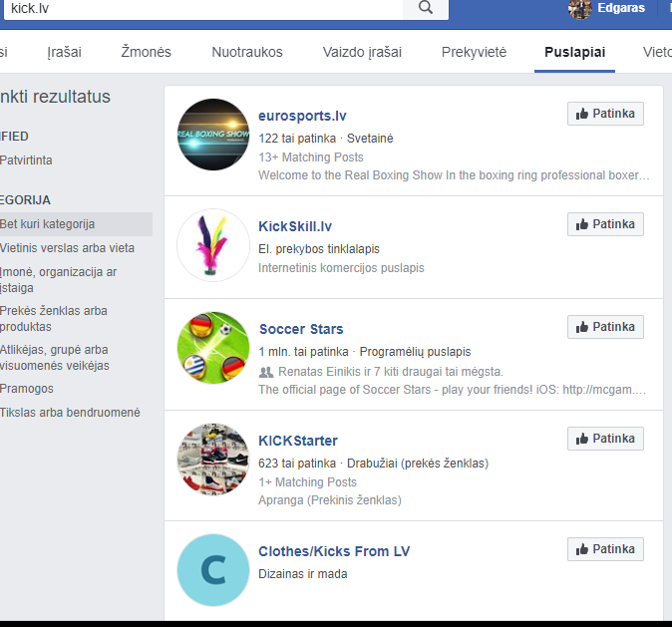Image resolution: width=672 pixels, height=627 pixels.
Task: Like the eurosports.lv page with Patinka
Action: [x=605, y=114]
